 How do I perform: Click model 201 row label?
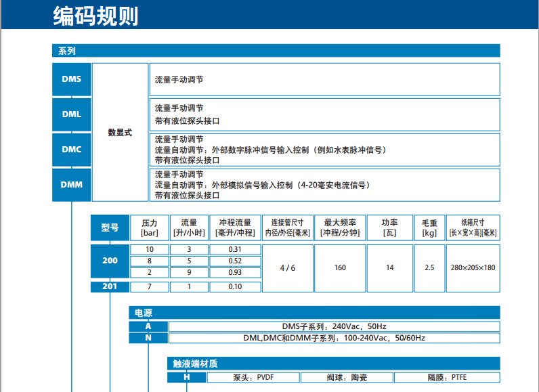click(x=110, y=286)
